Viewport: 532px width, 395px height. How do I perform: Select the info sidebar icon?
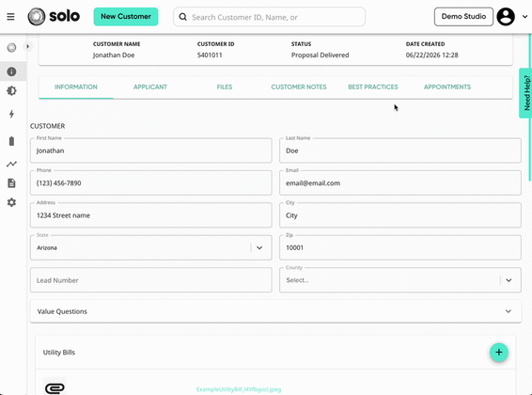(11, 71)
